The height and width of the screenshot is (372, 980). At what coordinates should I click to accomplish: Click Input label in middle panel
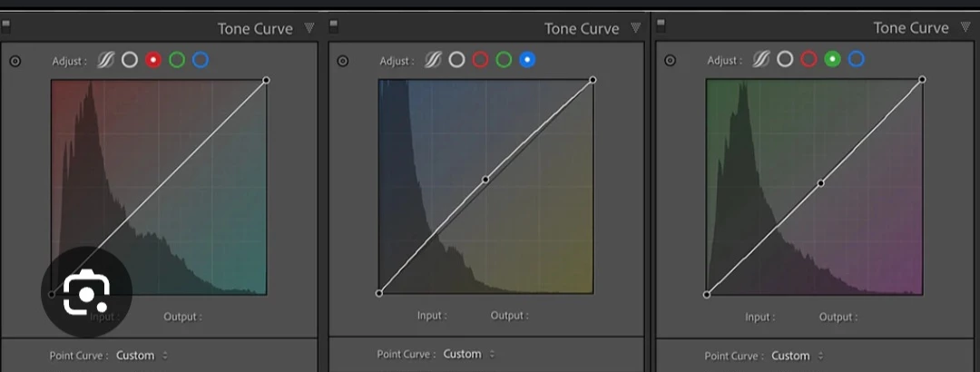tap(432, 316)
